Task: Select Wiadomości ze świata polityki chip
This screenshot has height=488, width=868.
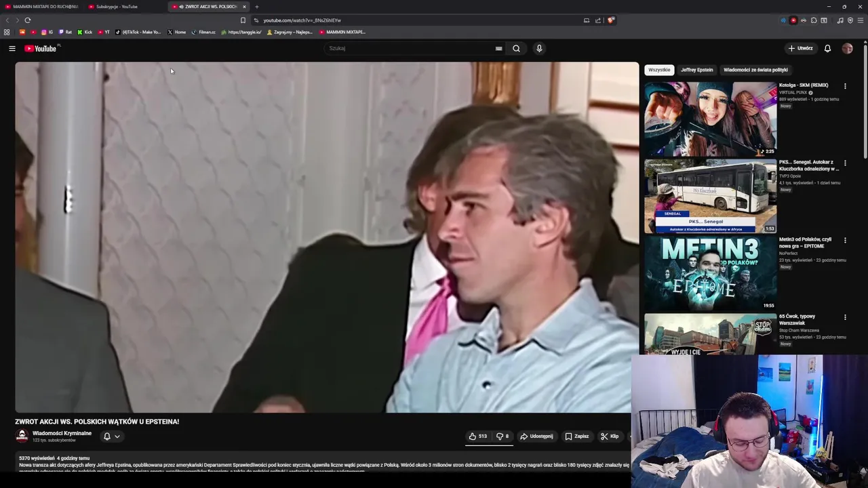Action: (x=755, y=70)
